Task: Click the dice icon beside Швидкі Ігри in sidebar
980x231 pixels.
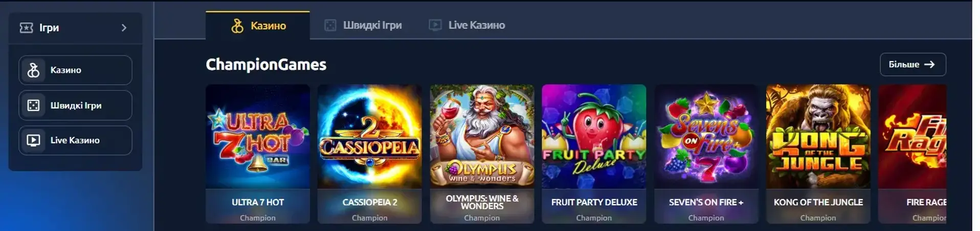Action: [33, 106]
